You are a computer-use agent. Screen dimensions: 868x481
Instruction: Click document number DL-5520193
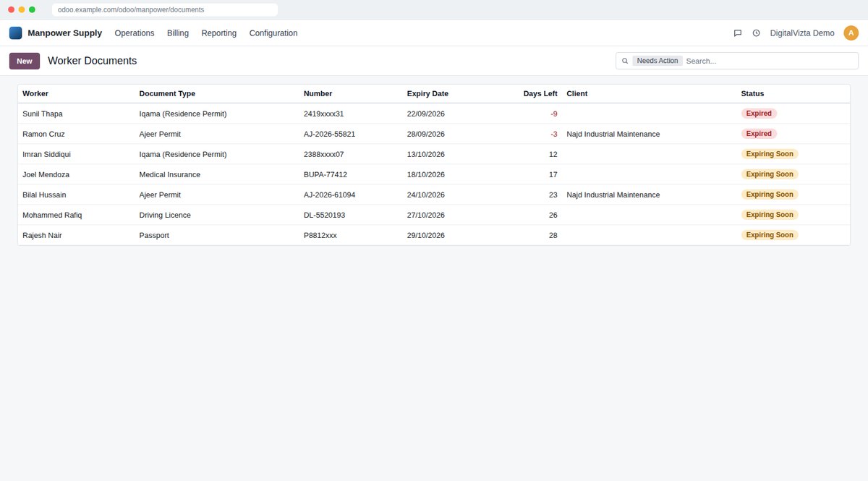[x=324, y=215]
